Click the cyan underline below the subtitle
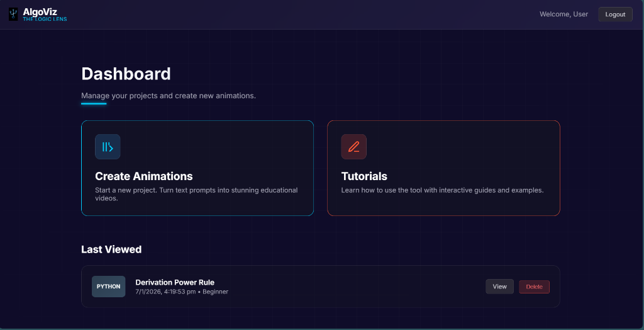644x330 pixels. 94,104
